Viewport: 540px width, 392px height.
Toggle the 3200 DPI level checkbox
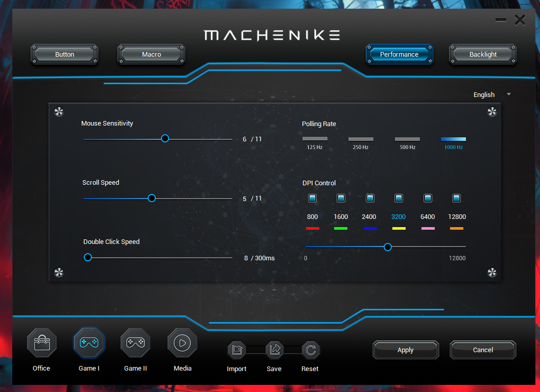point(399,198)
